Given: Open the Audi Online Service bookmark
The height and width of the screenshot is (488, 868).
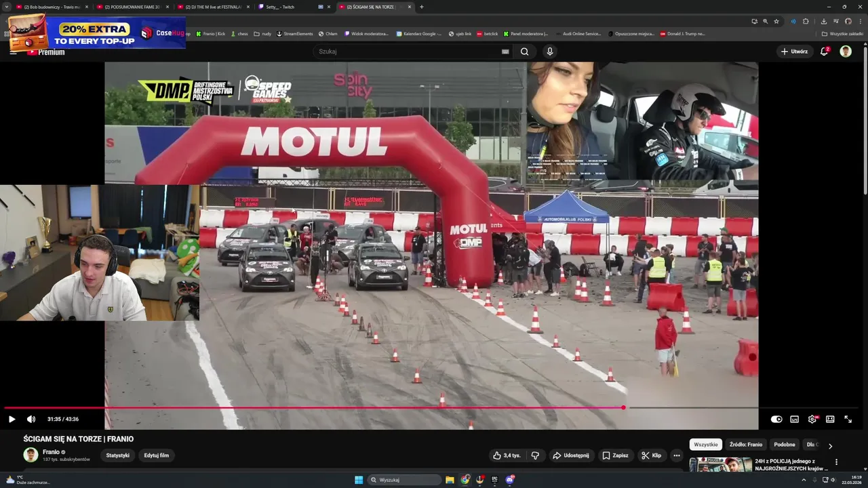Looking at the screenshot, I should pyautogui.click(x=578, y=33).
